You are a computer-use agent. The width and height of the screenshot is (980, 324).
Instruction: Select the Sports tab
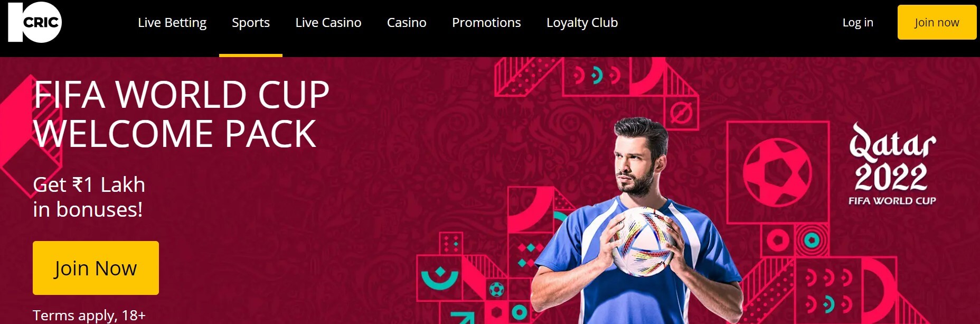tap(251, 23)
